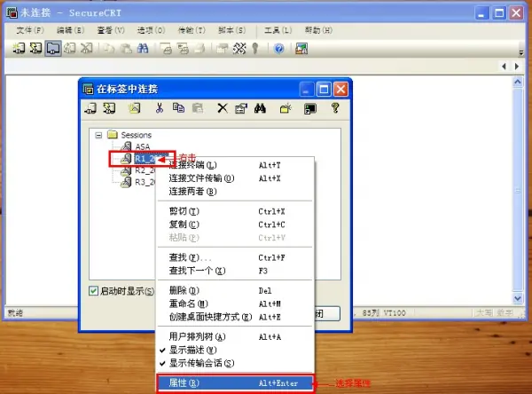Click the Connect in Tab icon in main toolbar
Viewport: 532px width, 394px height.
click(x=53, y=49)
